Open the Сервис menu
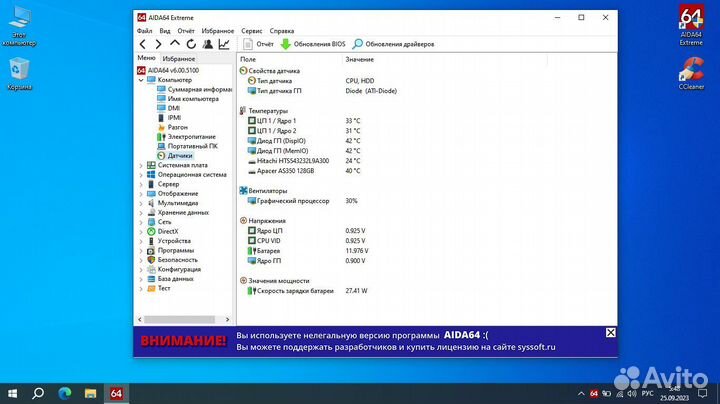Image resolution: width=720 pixels, height=404 pixels. pyautogui.click(x=252, y=31)
